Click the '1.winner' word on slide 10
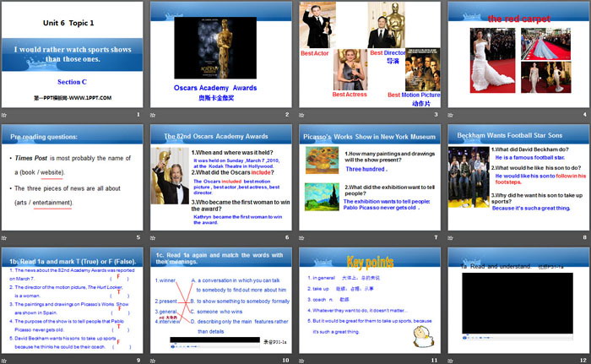This screenshot has height=364, width=591. coord(165,280)
